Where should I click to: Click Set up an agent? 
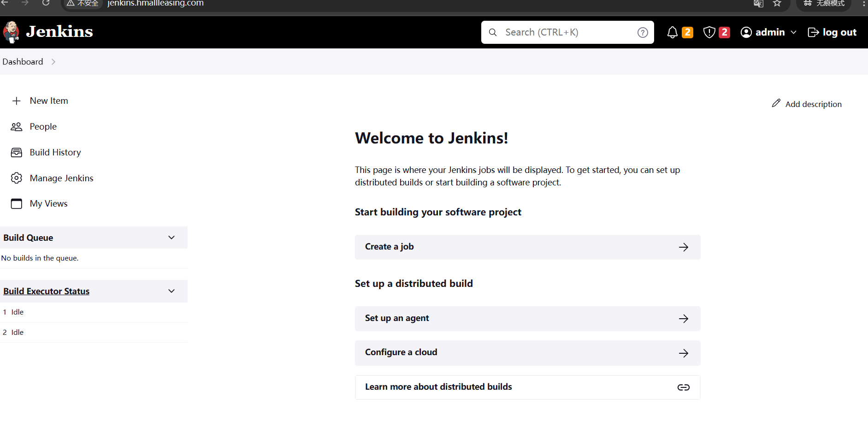(x=527, y=319)
